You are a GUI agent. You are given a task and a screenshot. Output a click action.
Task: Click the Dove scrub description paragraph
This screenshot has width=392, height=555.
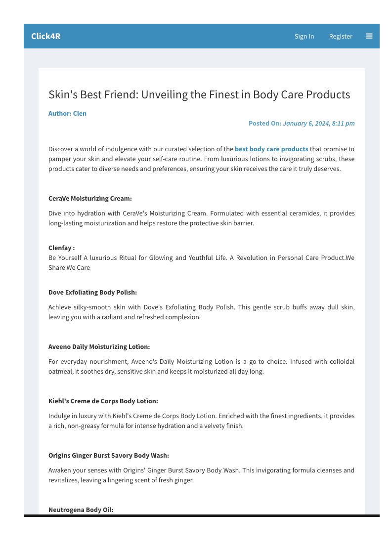(x=201, y=312)
